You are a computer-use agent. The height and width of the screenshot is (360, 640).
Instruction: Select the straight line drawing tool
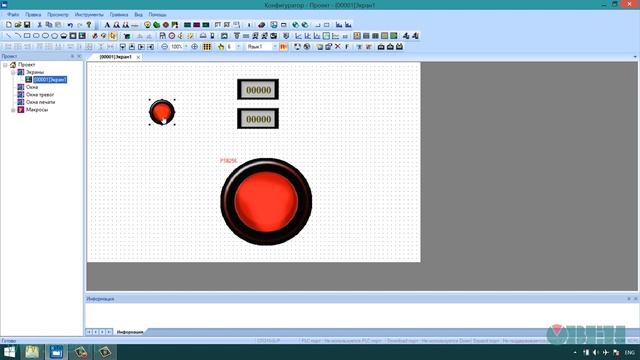point(9,36)
